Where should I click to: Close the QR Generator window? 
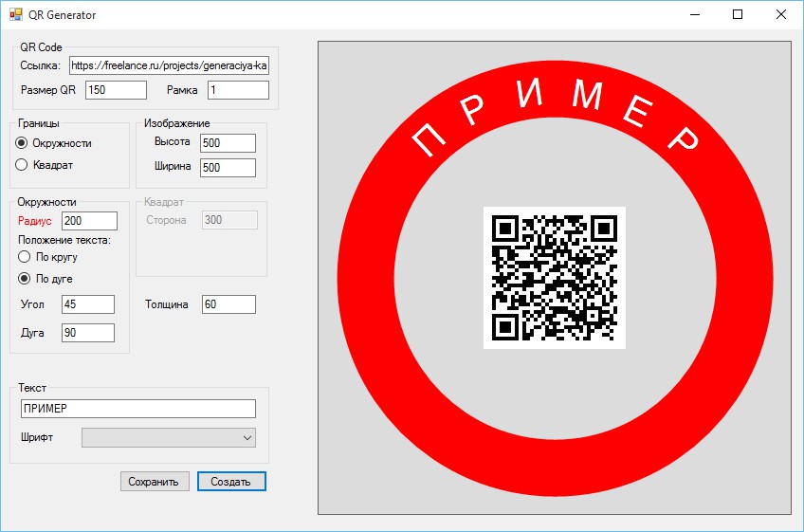781,14
